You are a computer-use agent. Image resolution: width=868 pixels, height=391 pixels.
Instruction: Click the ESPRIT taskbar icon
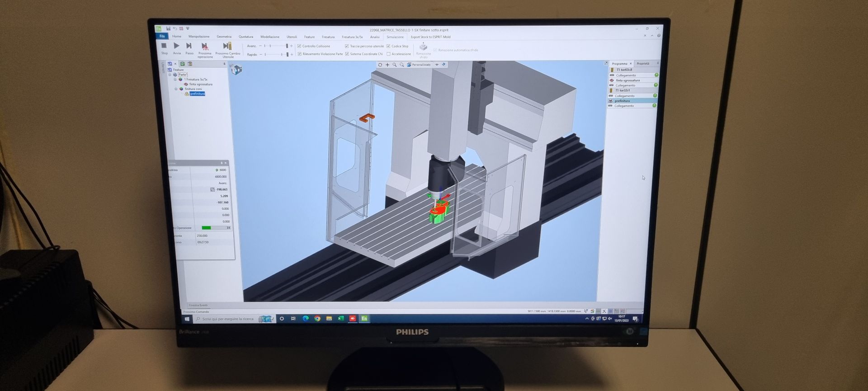click(x=364, y=319)
